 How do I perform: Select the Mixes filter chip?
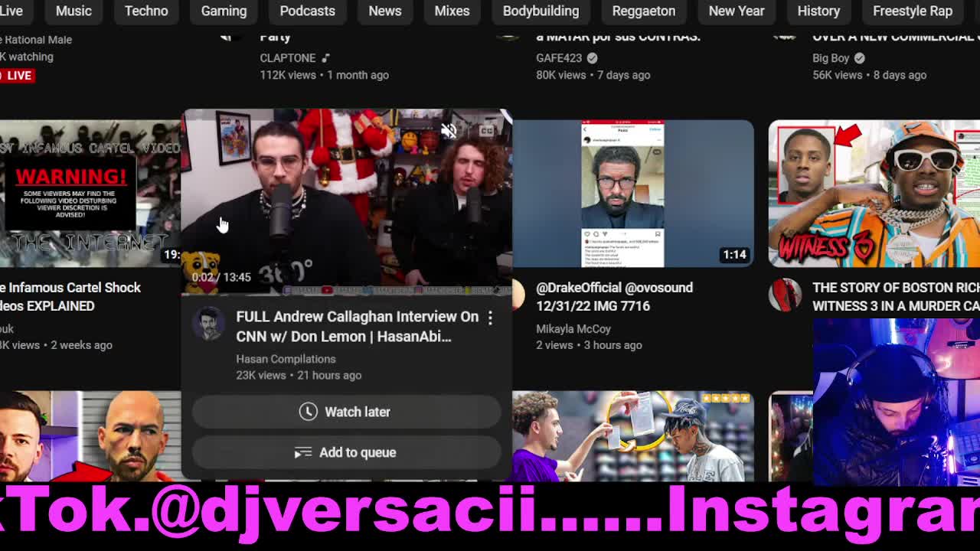pos(452,11)
